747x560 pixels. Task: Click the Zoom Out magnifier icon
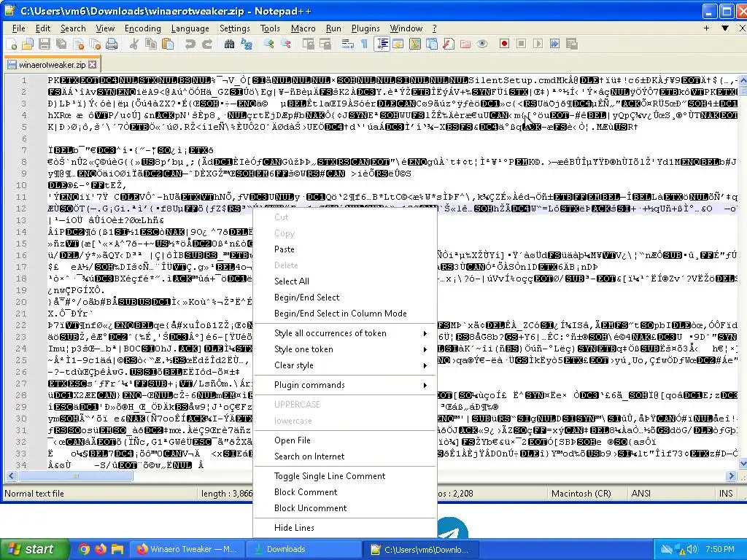click(x=285, y=44)
